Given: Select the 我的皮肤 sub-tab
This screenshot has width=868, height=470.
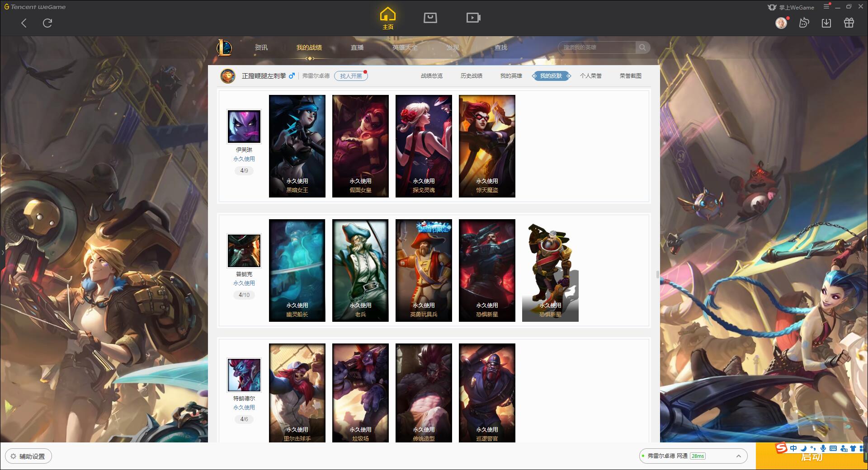Looking at the screenshot, I should pyautogui.click(x=551, y=76).
